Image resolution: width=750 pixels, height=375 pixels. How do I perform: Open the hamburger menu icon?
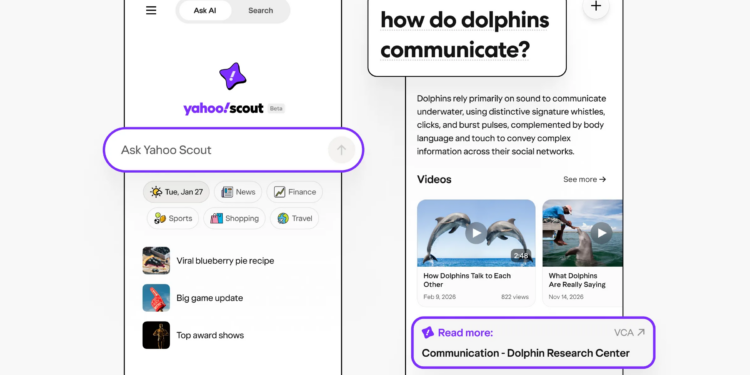(151, 11)
